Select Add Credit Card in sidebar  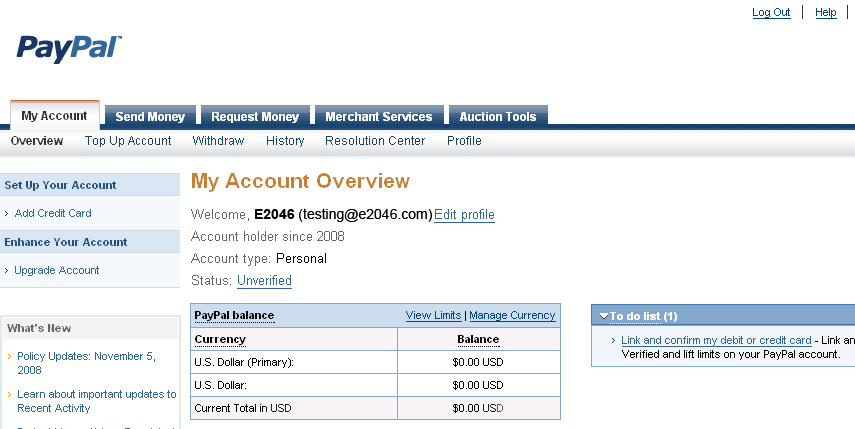click(x=53, y=213)
